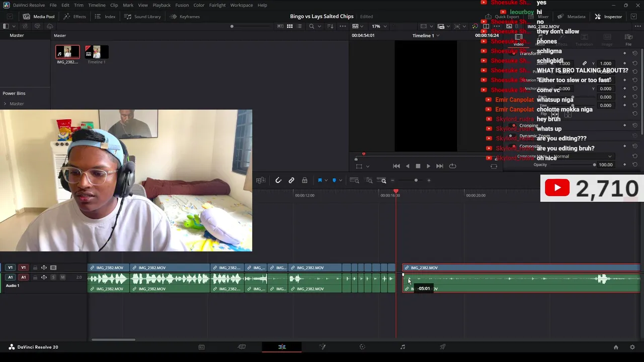Open the Effects panel
Screen dimensions: 644x362
point(74,17)
